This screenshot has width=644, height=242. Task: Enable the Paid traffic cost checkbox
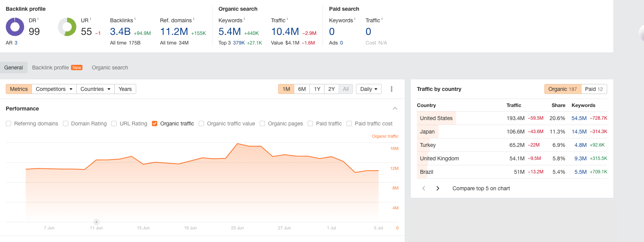(349, 123)
